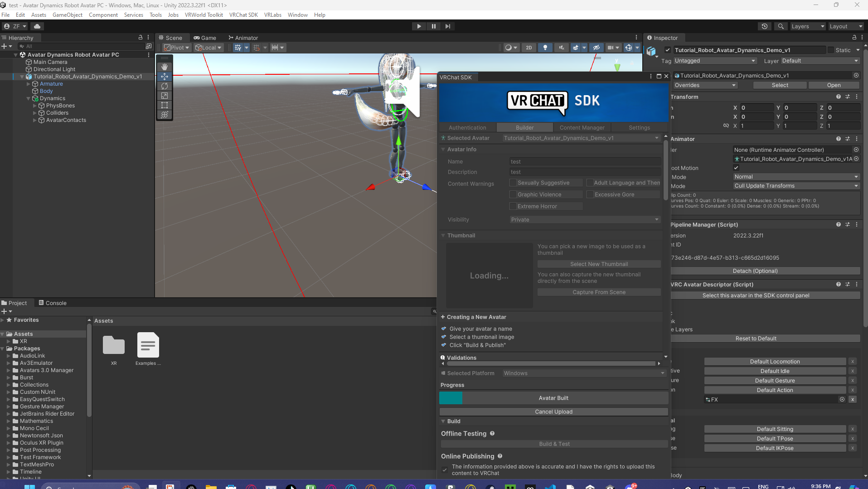Open the scene camera settings icon
Screen dimensions: 868x489
click(613, 48)
